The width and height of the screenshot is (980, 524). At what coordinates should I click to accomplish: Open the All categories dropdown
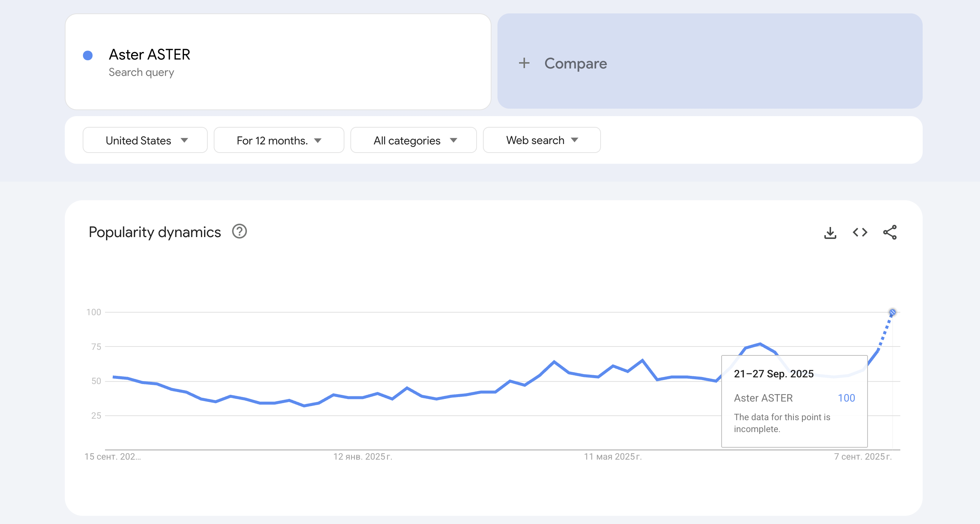tap(413, 140)
